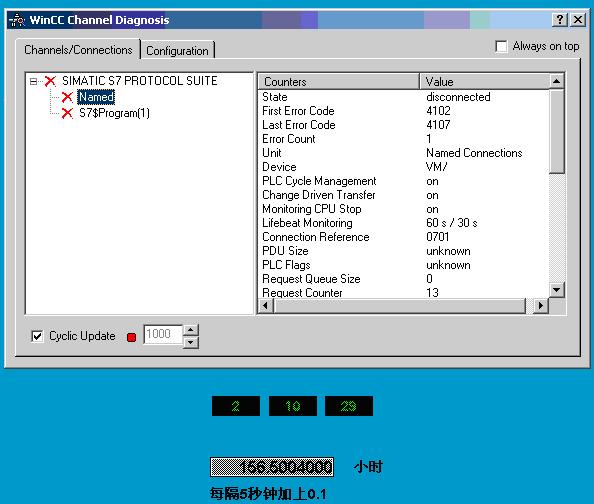
Task: Click the WinCC Channel Diagnosis title bar icon
Action: pos(17,20)
